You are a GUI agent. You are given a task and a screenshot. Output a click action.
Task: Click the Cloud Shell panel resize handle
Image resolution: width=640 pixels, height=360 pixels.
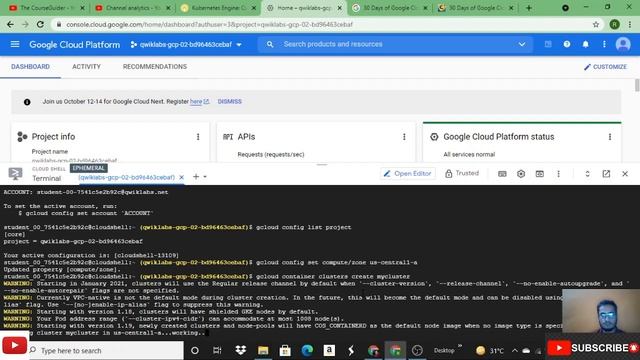[322, 164]
